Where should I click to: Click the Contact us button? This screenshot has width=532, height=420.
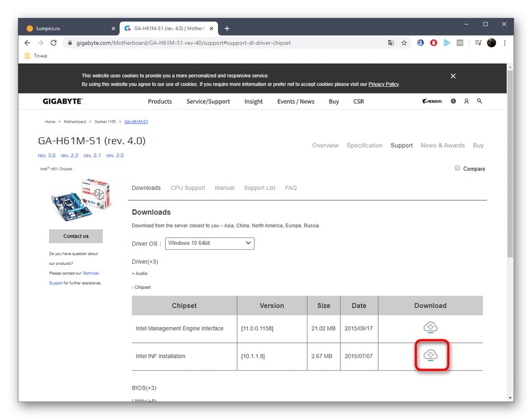tap(76, 236)
